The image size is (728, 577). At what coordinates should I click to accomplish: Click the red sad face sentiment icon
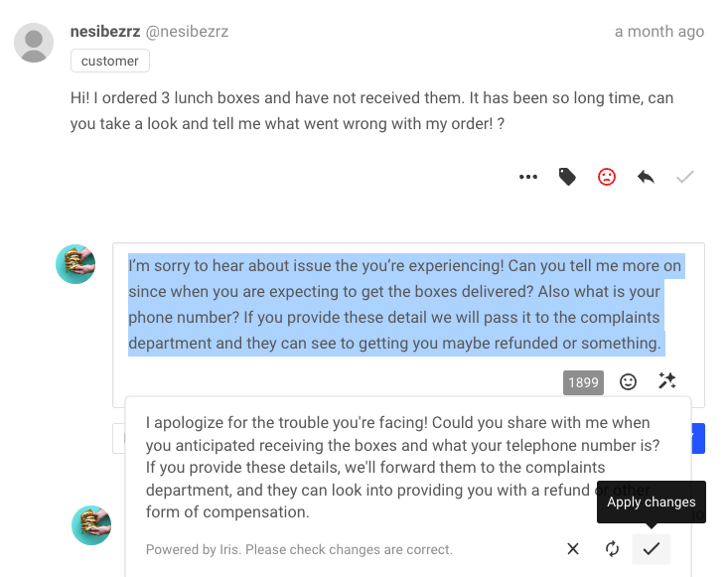[x=606, y=177]
